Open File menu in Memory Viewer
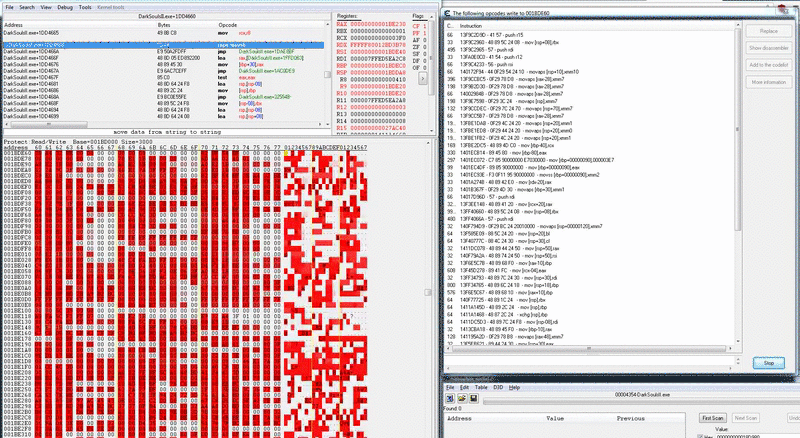Image resolution: width=800 pixels, height=438 pixels. coord(9,7)
